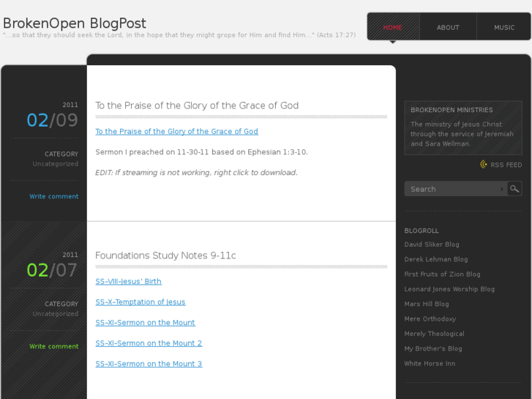Open the SS-X Temptation of Jesus link
Screen dimensions: 532x399
(x=141, y=302)
